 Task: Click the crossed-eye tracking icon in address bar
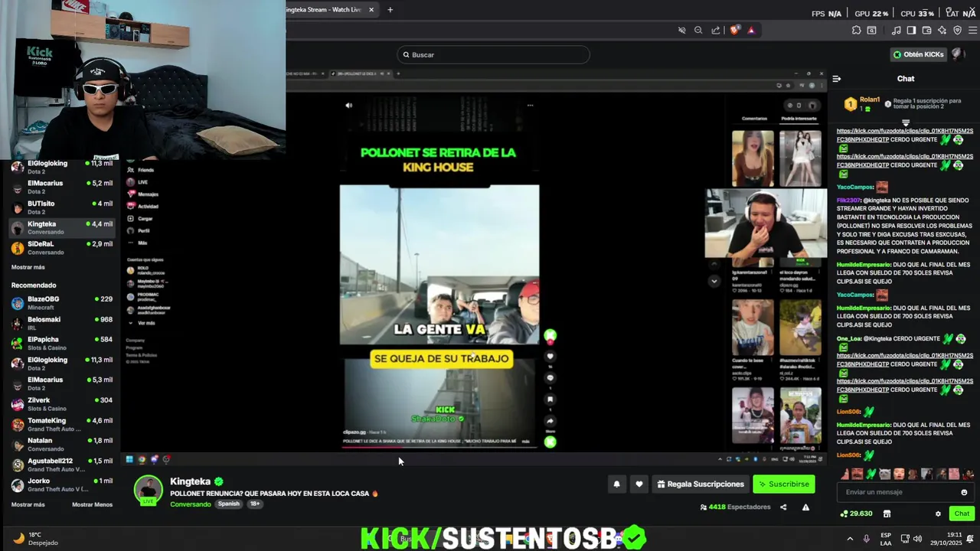click(x=681, y=30)
